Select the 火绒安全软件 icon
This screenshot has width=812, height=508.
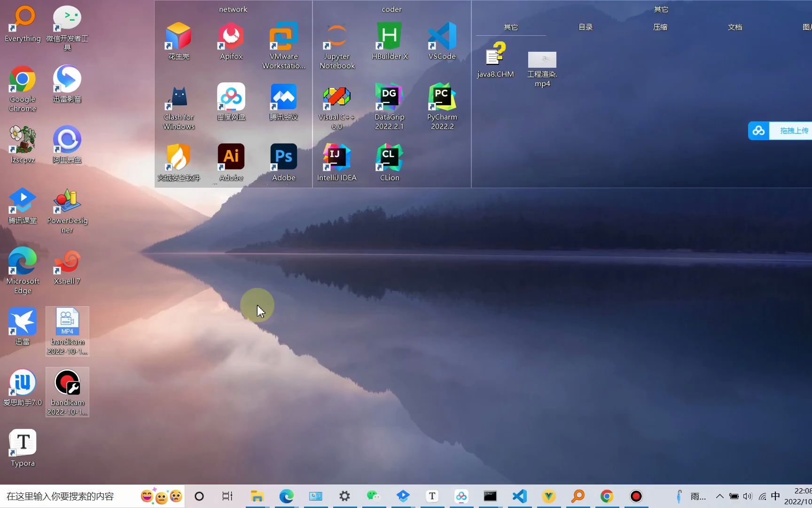pos(179,163)
